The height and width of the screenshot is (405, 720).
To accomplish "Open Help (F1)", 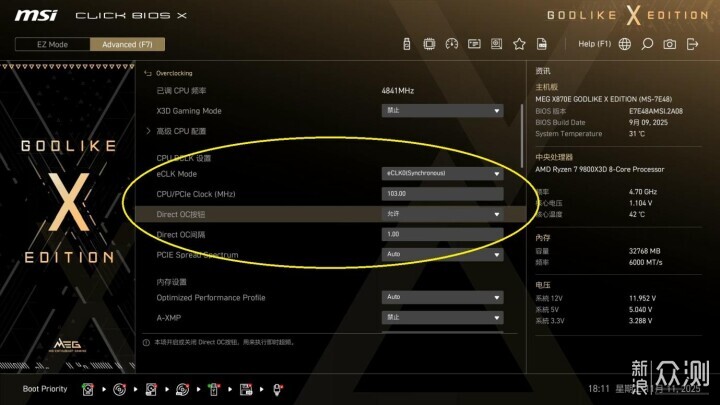I will [x=595, y=44].
